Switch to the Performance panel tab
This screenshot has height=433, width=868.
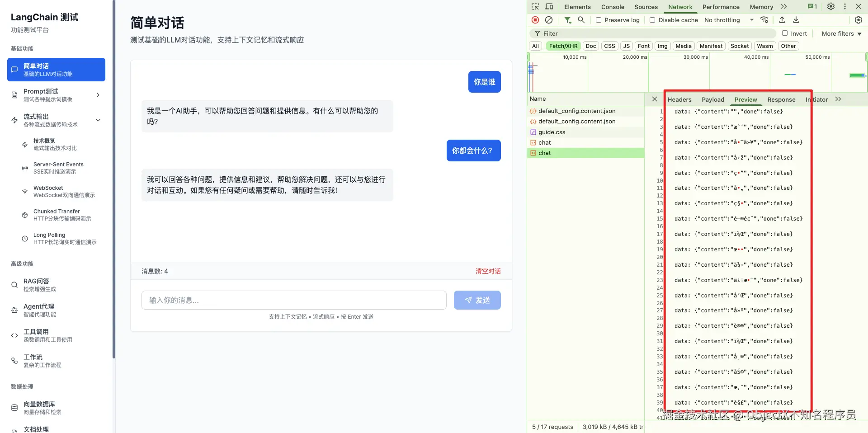point(721,7)
